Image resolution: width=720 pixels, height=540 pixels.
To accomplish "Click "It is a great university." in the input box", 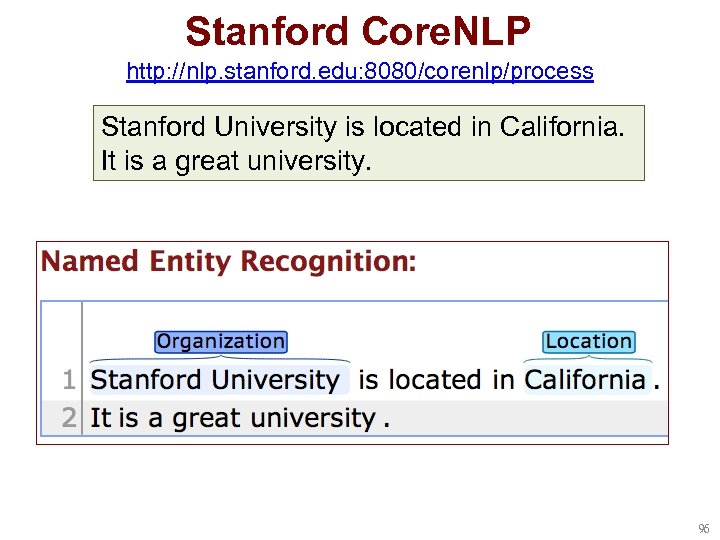I will click(236, 160).
